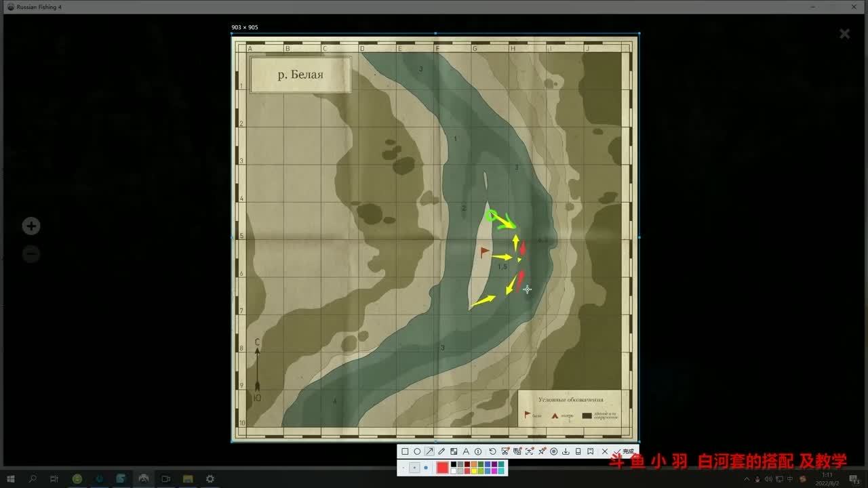Undo the last annotation

click(x=492, y=451)
